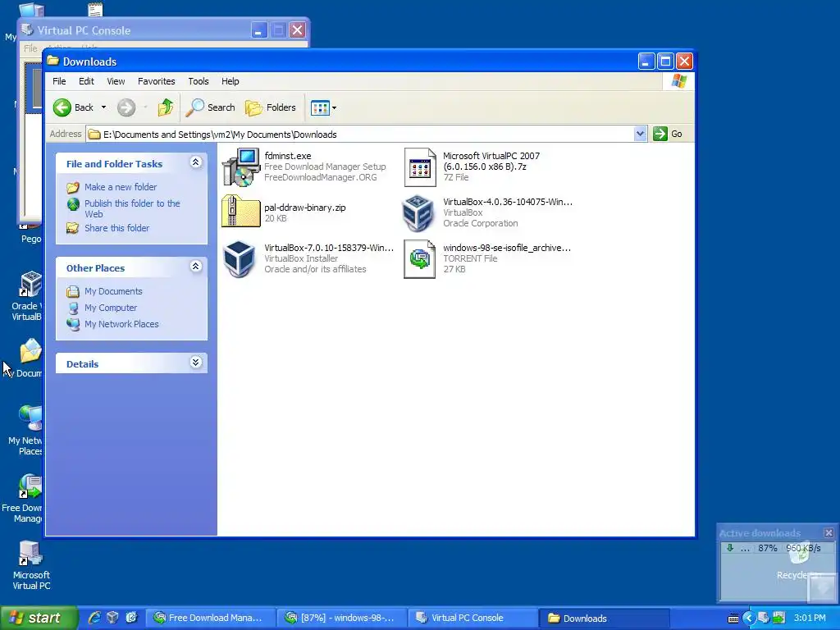Click the 3:01 PM clock
The height and width of the screenshot is (630, 840).
[810, 619]
